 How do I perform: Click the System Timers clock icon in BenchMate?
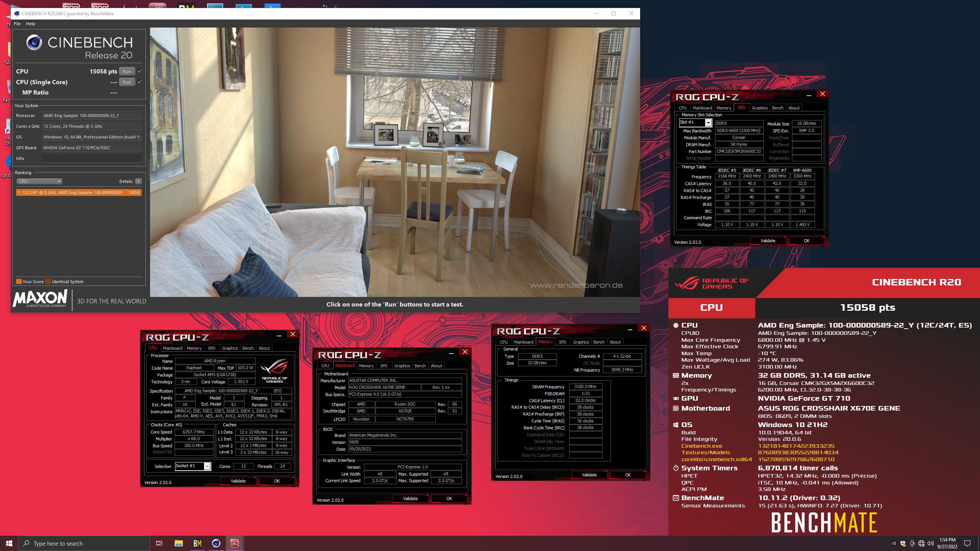click(676, 468)
